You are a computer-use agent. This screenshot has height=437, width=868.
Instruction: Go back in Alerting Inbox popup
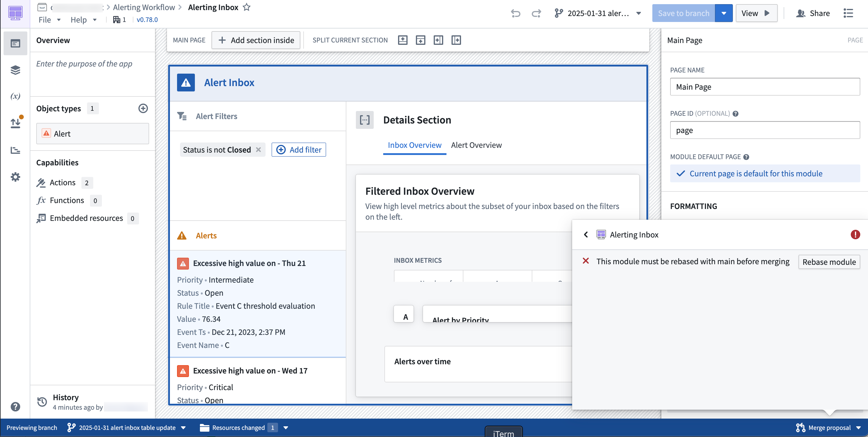pyautogui.click(x=585, y=235)
